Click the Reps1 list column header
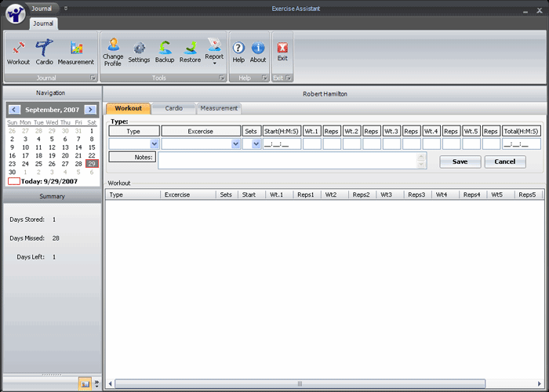The image size is (549, 392). tap(307, 194)
